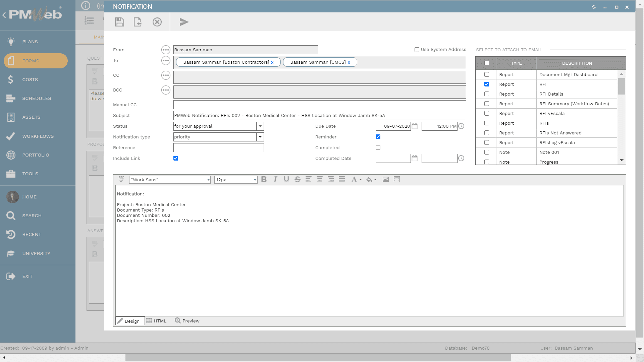Click the Cancel (circle-x) toolbar icon
Image resolution: width=644 pixels, height=362 pixels.
tap(157, 22)
